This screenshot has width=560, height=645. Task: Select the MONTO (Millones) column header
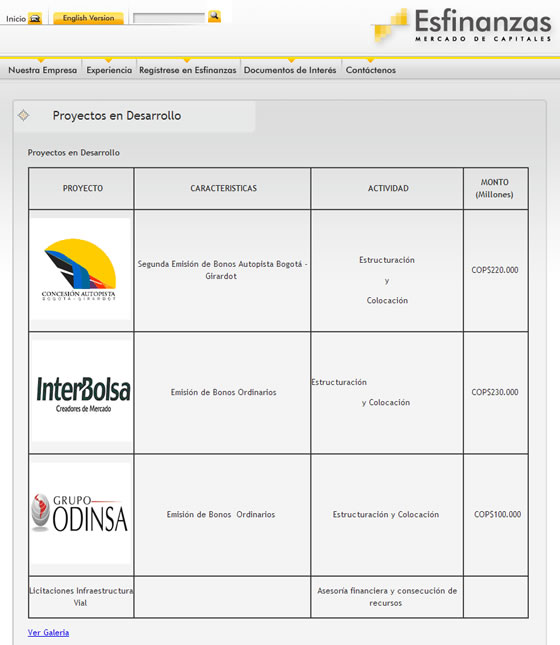pos(494,188)
